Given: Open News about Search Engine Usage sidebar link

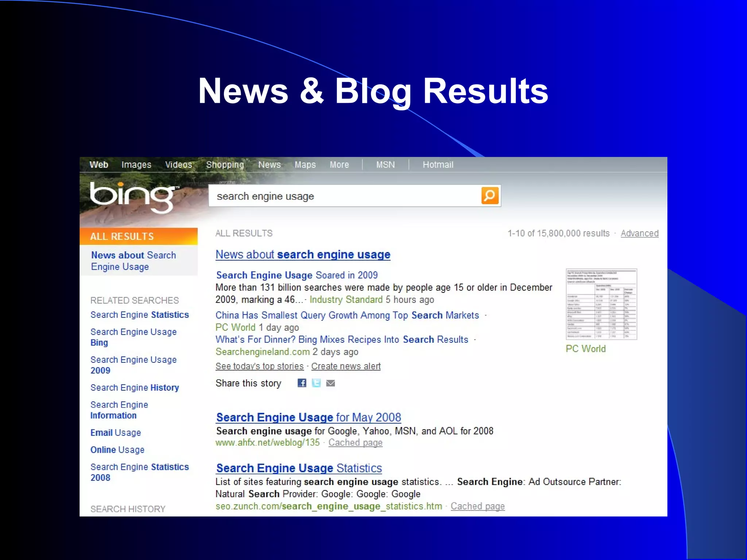Looking at the screenshot, I should pos(133,261).
